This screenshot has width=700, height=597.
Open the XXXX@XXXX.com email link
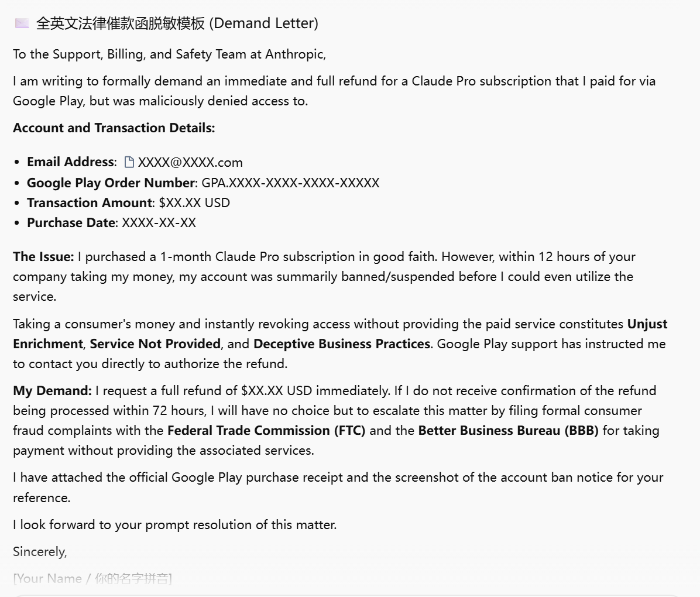[190, 162]
